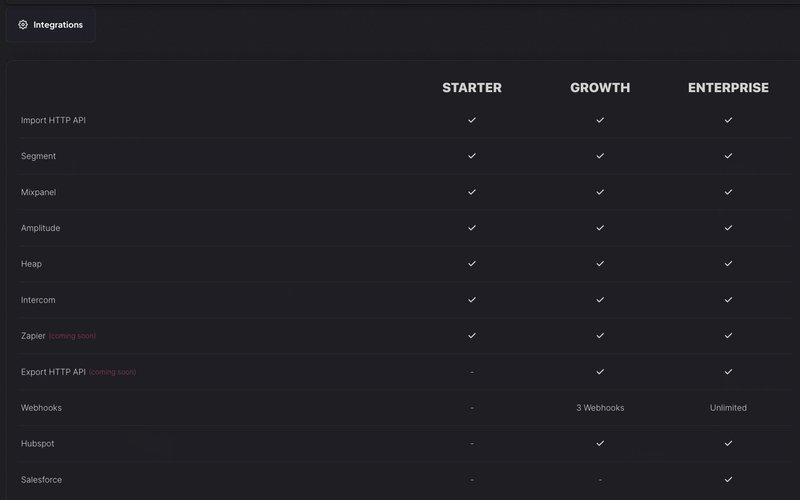Click the Unlimited webhooks cell under Enterprise
This screenshot has width=800, height=500.
728,408
